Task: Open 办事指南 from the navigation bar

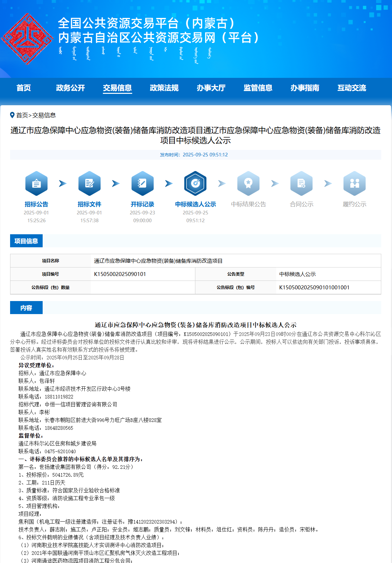Action: 305,88
